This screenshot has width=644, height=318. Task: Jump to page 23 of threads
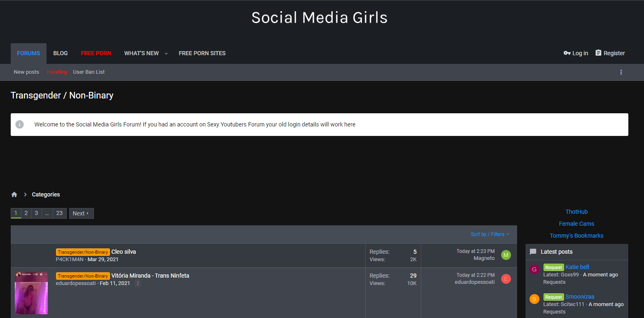(59, 213)
